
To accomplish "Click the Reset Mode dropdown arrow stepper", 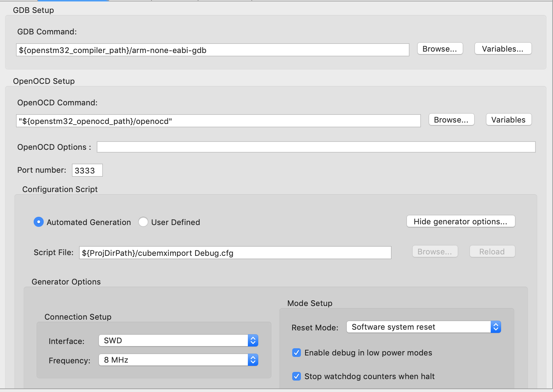I will coord(496,327).
